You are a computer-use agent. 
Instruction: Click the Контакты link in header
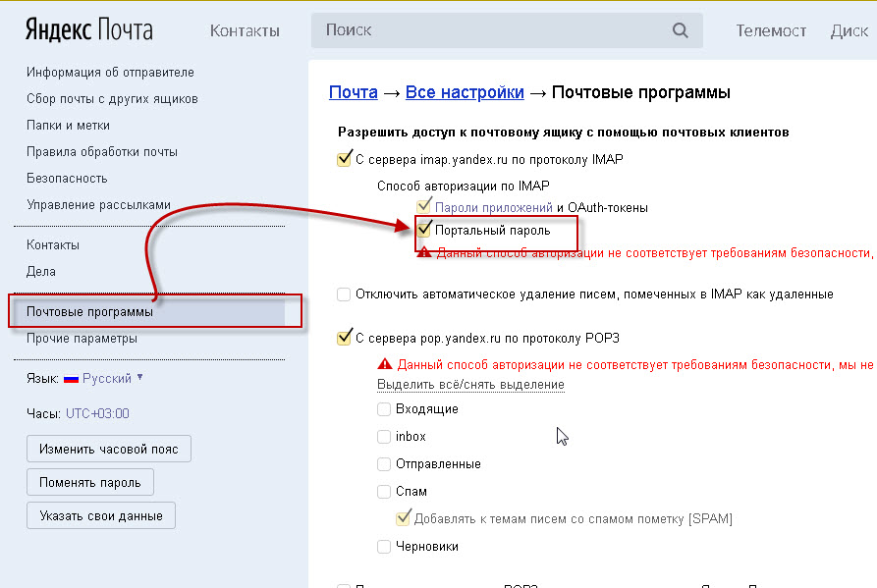point(245,30)
